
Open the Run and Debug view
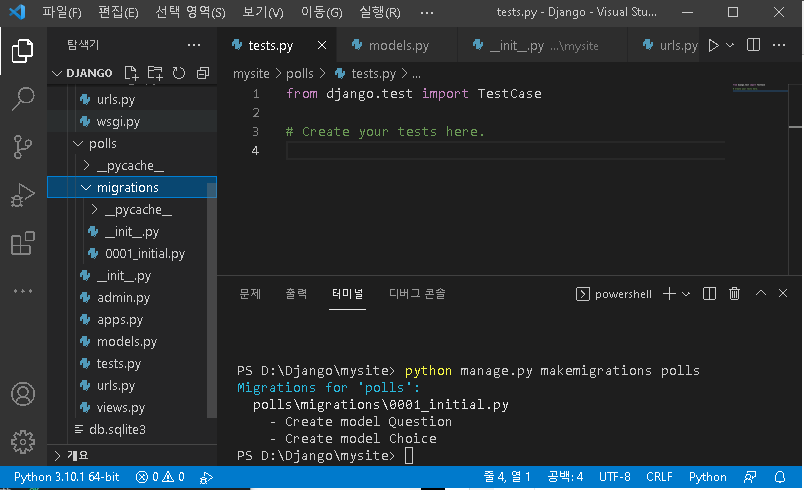(x=23, y=195)
